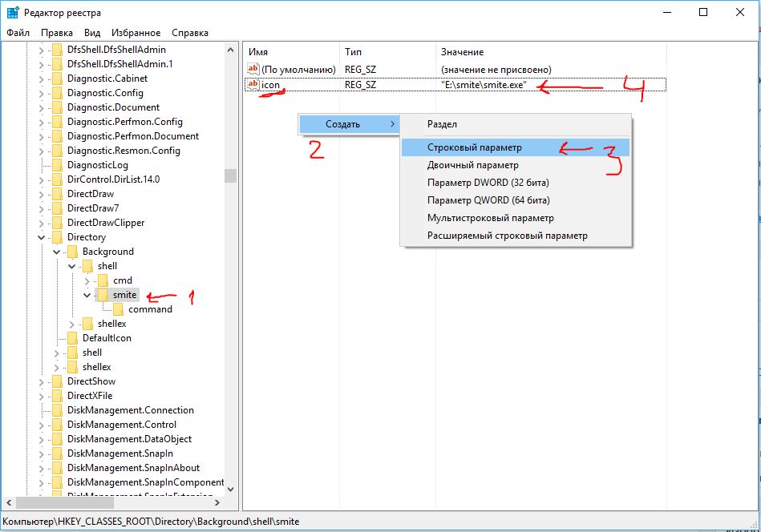The height and width of the screenshot is (532, 761).
Task: Click the (значение не присвоено) value text
Action: (496, 70)
